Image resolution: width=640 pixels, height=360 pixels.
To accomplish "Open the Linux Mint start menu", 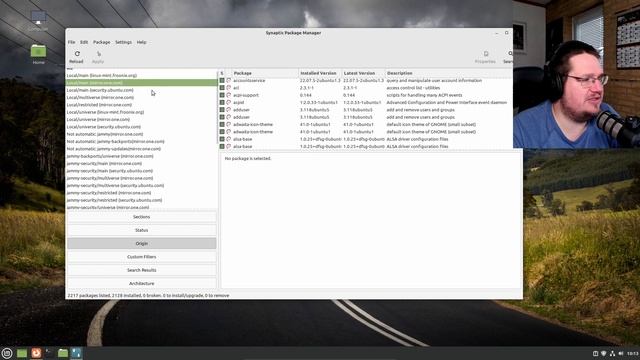I will coord(7,353).
